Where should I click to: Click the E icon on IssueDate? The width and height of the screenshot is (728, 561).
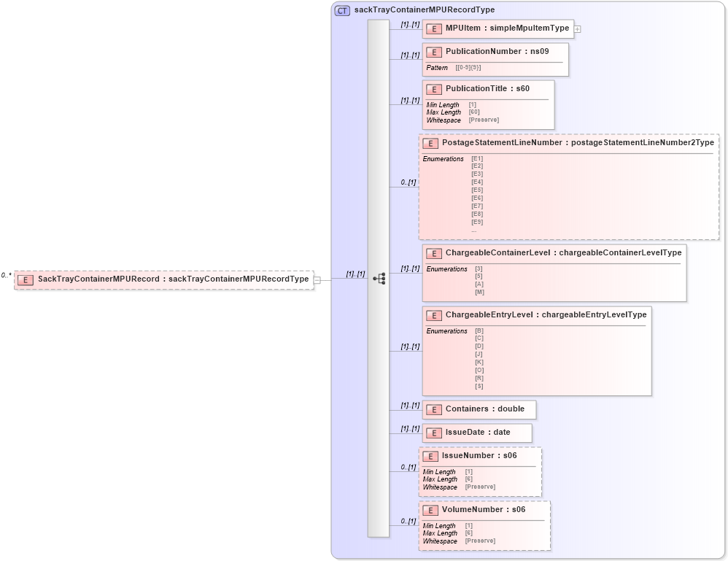(x=434, y=433)
